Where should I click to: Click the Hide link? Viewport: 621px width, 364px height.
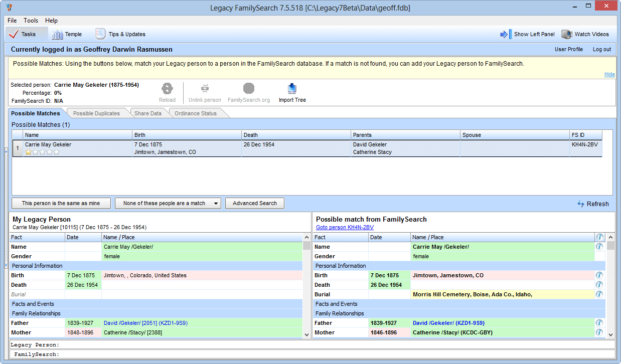[x=609, y=74]
